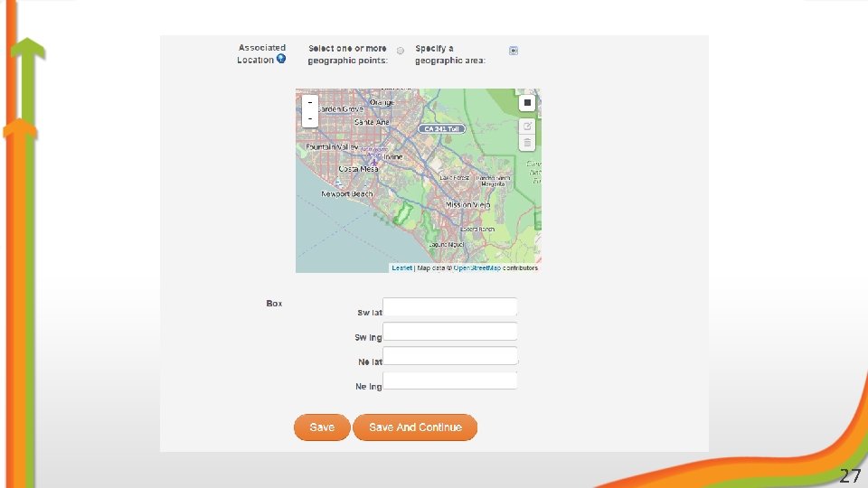868x488 pixels.
Task: Click Newport Beach label on the map
Action: pyautogui.click(x=347, y=193)
